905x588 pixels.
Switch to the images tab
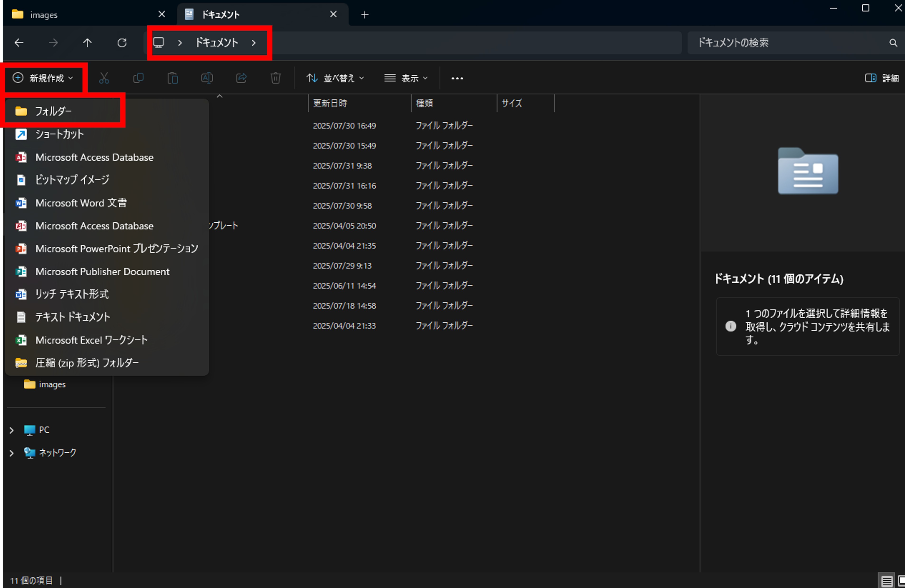[x=44, y=14]
